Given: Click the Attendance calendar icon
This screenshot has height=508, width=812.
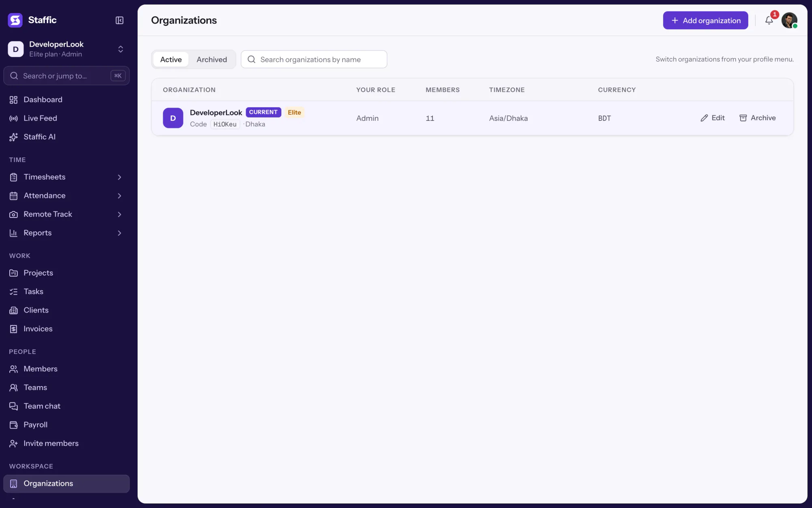Looking at the screenshot, I should pyautogui.click(x=13, y=196).
